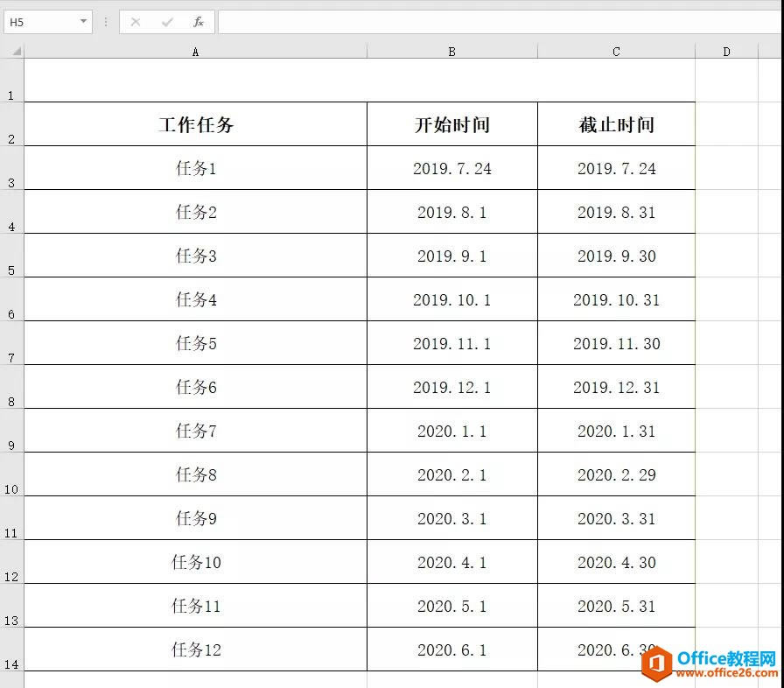This screenshot has height=688, width=784.
Task: Select the cell containing 任务7
Action: click(195, 431)
